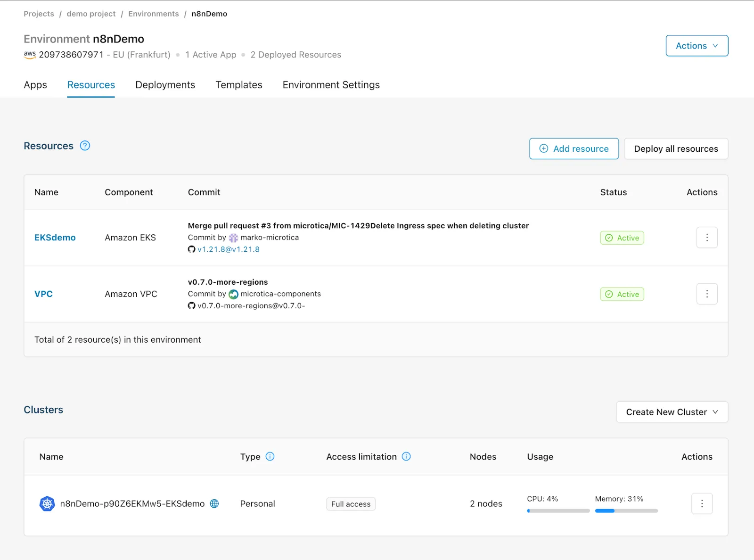
Task: Select the Resources tab
Action: (x=91, y=85)
